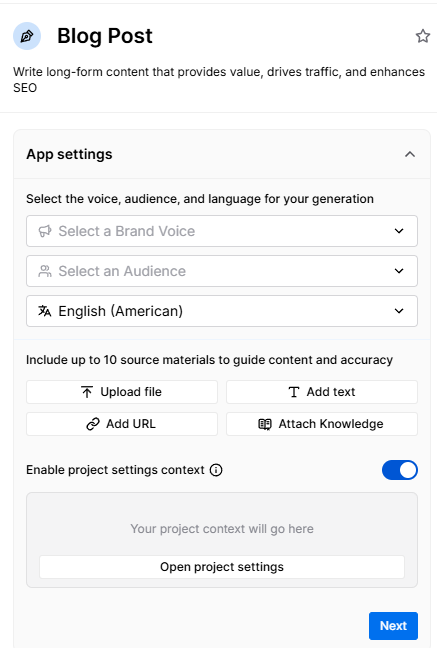Click info icon beside project settings context
Image resolution: width=437 pixels, height=648 pixels.
(x=216, y=470)
